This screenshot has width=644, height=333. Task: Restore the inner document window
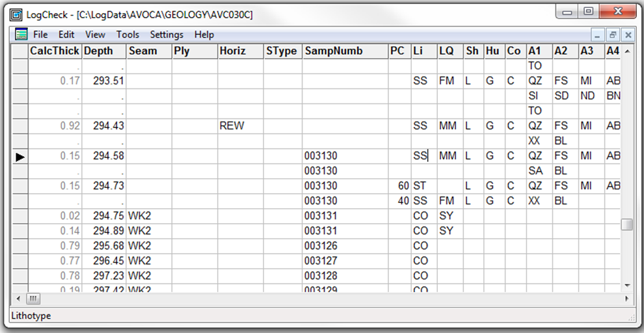pyautogui.click(x=612, y=35)
